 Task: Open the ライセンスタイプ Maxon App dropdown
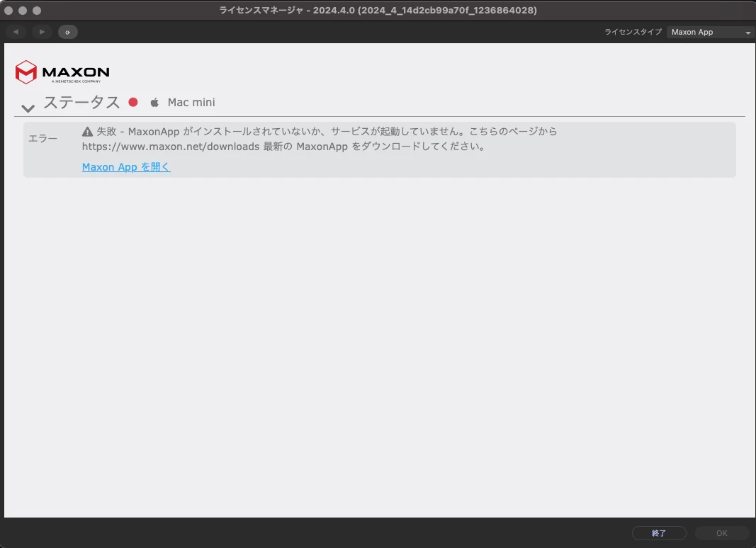(x=711, y=32)
